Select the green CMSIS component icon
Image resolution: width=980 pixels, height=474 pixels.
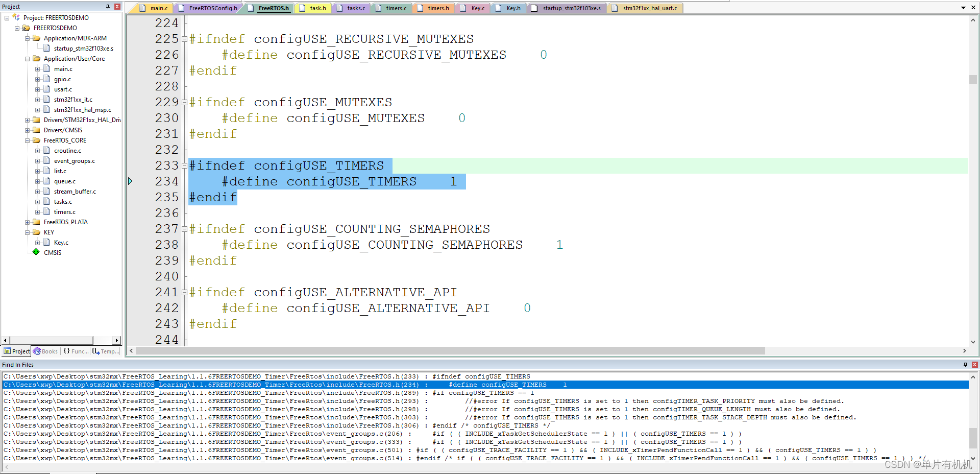(x=36, y=252)
